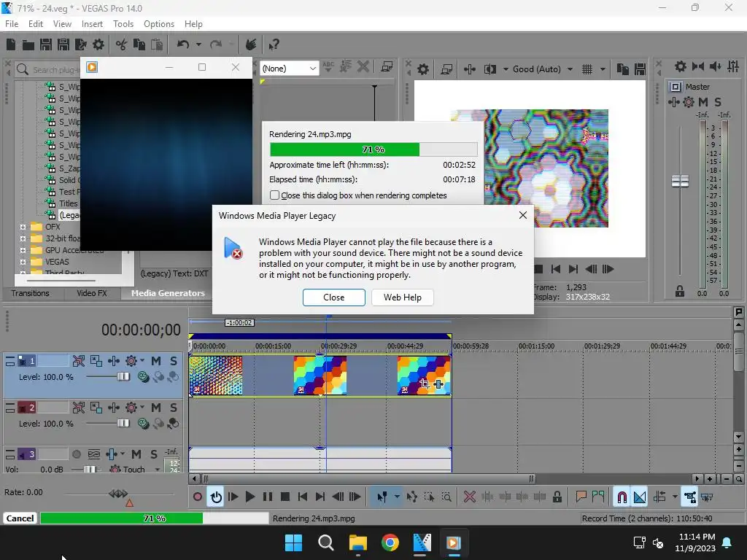Toggle Mute on video track 2
The height and width of the screenshot is (560, 747).
[156, 408]
